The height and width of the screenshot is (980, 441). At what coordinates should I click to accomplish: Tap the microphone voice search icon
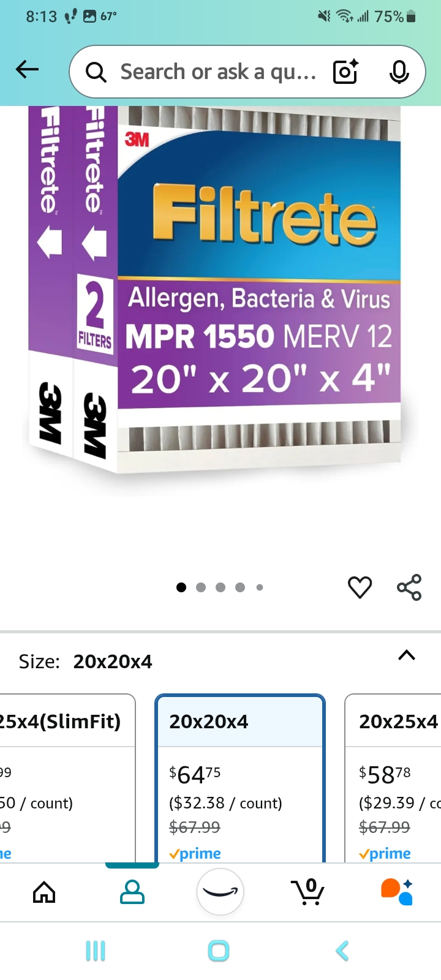(x=399, y=72)
